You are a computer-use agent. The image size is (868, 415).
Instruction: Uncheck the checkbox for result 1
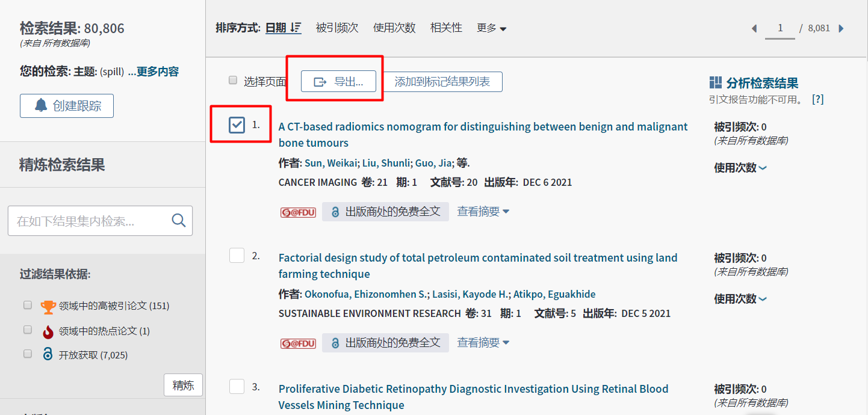[237, 124]
